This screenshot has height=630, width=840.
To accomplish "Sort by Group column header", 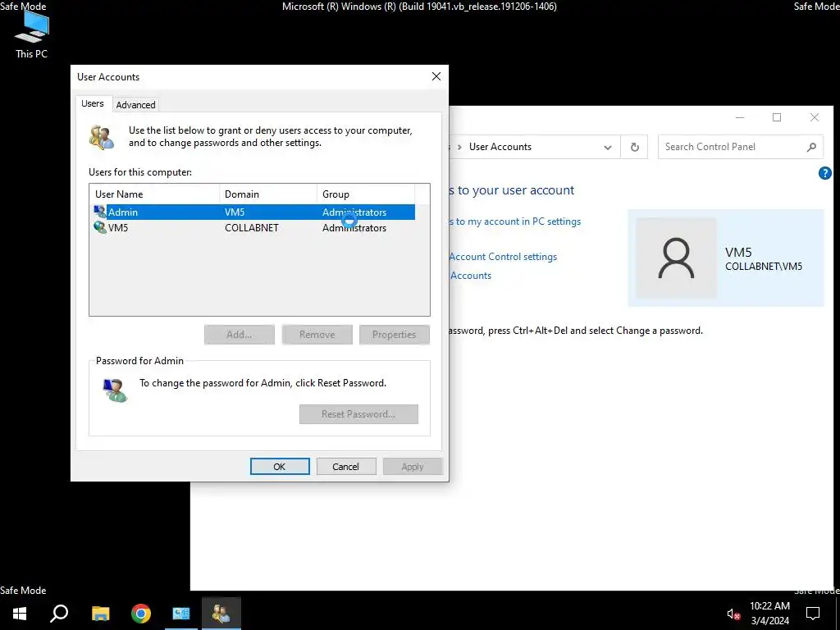I will pos(365,194).
